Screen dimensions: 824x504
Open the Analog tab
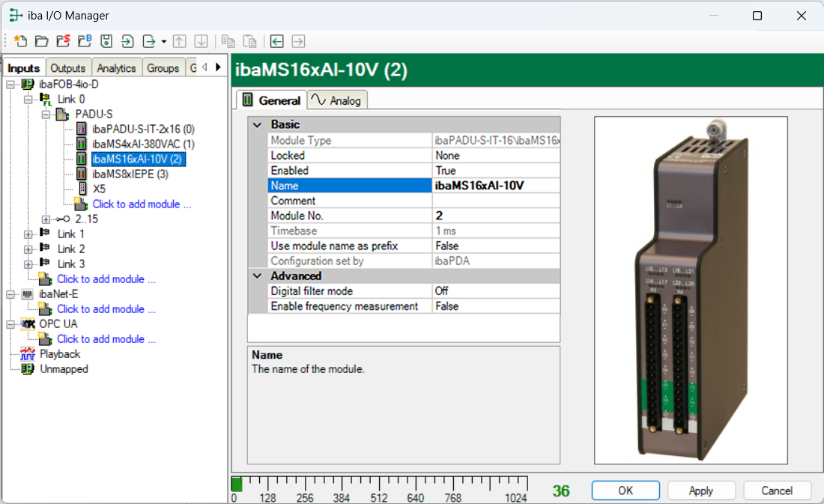pyautogui.click(x=337, y=100)
